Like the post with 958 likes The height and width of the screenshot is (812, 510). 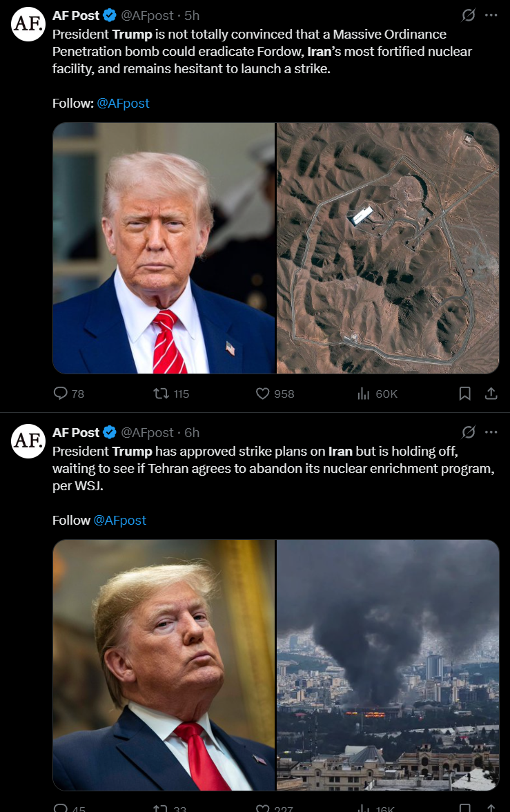[x=262, y=394]
